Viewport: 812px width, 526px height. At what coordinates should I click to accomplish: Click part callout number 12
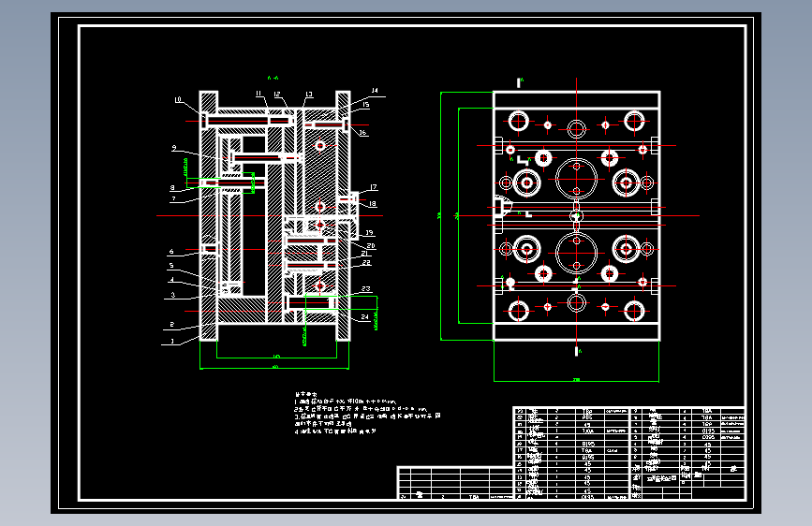277,95
